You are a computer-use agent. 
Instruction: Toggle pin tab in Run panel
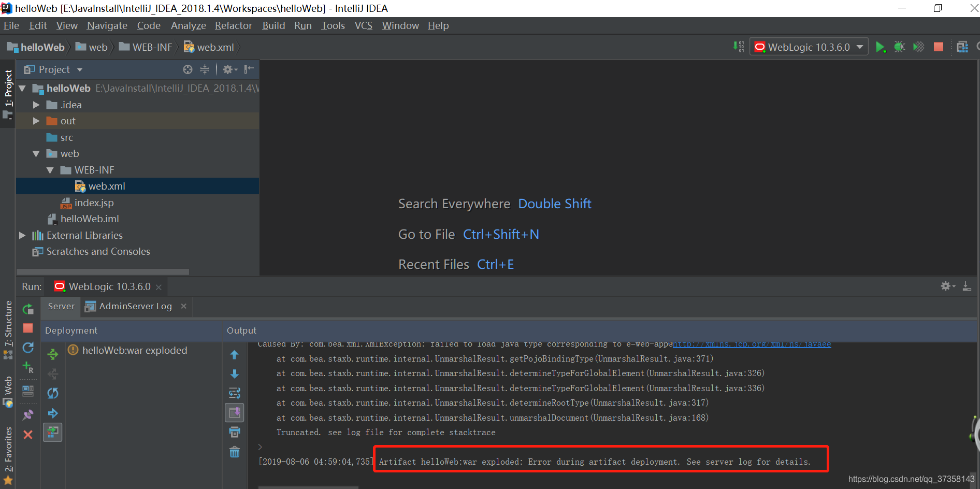28,415
